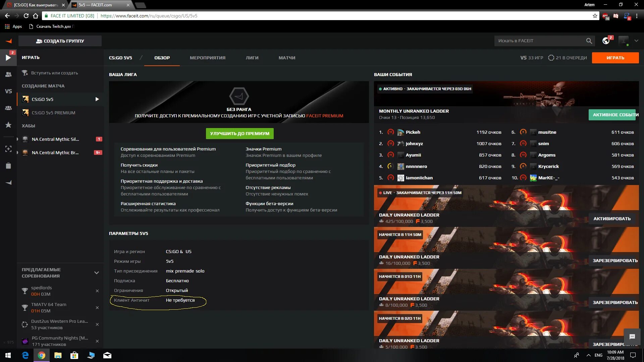The width and height of the screenshot is (644, 362).
Task: Click the CS:GO 5v5 game icon
Action: (x=25, y=99)
